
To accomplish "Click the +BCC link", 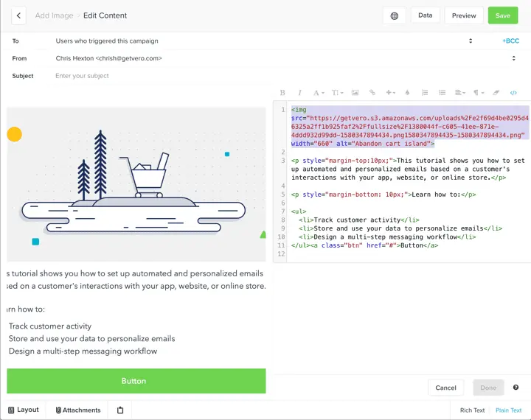I will 510,41.
